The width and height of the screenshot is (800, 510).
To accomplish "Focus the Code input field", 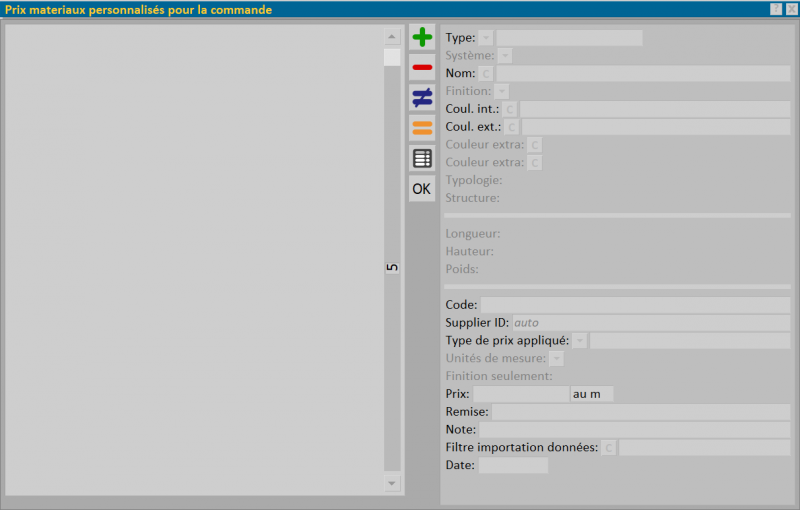I will tap(635, 305).
